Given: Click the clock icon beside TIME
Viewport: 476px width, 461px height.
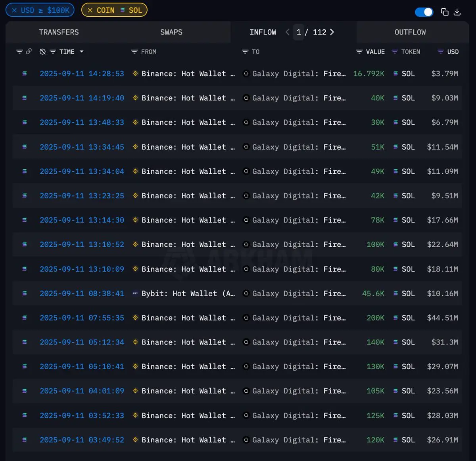Looking at the screenshot, I should coord(42,52).
